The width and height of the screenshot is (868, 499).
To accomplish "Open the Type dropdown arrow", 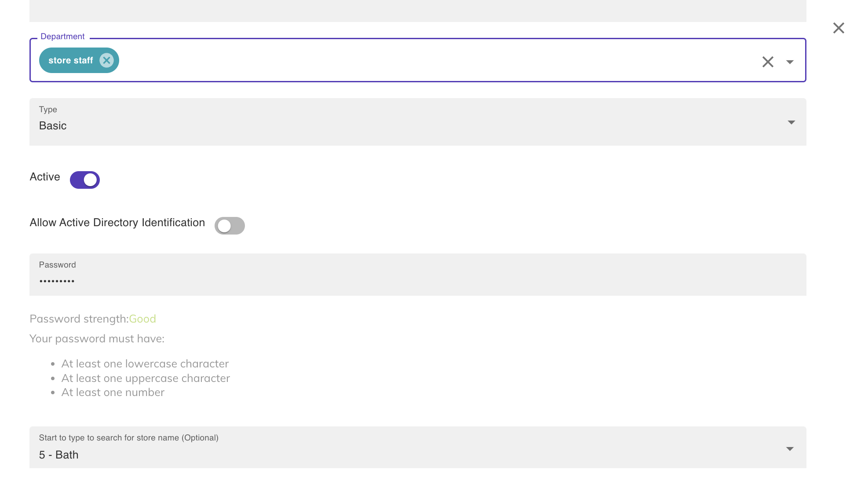I will pyautogui.click(x=791, y=122).
